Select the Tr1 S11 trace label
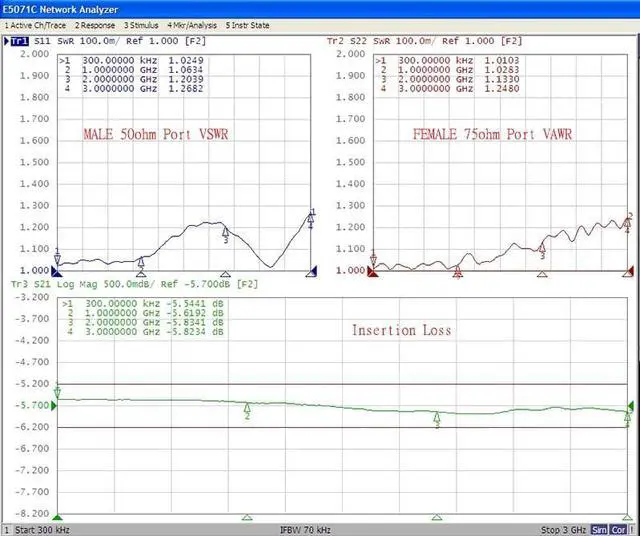 tap(30, 40)
